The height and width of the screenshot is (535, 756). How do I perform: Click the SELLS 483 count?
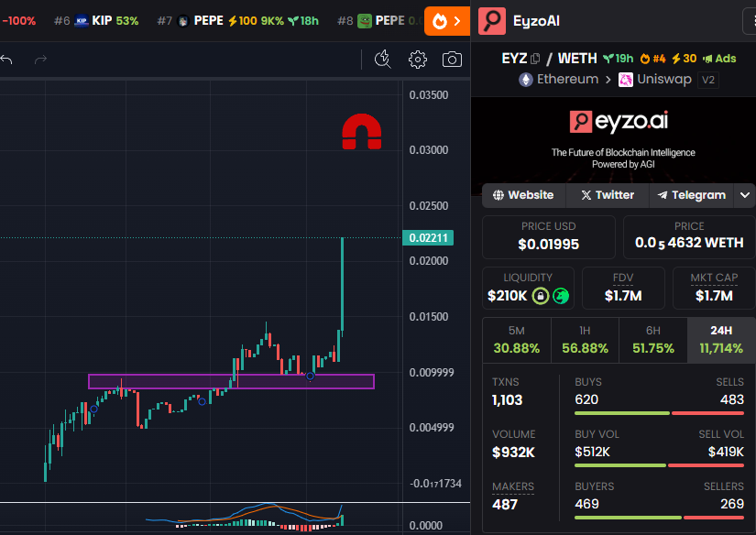pos(732,399)
